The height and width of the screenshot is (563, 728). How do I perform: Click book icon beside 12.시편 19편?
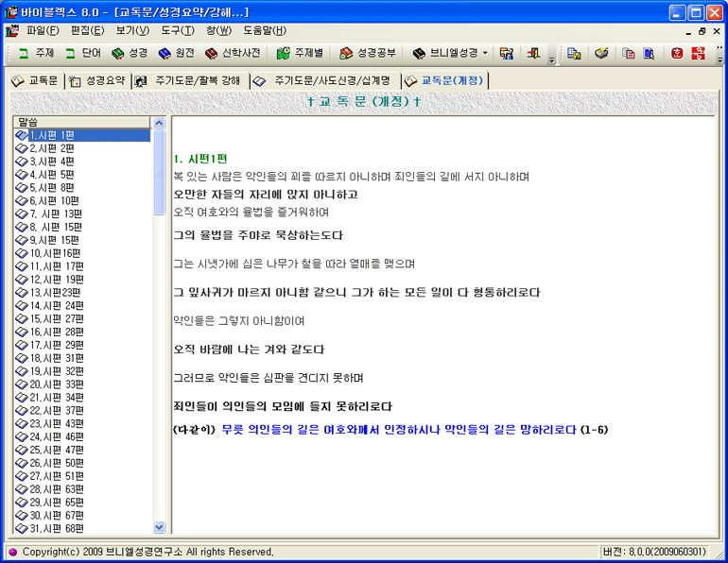22,280
